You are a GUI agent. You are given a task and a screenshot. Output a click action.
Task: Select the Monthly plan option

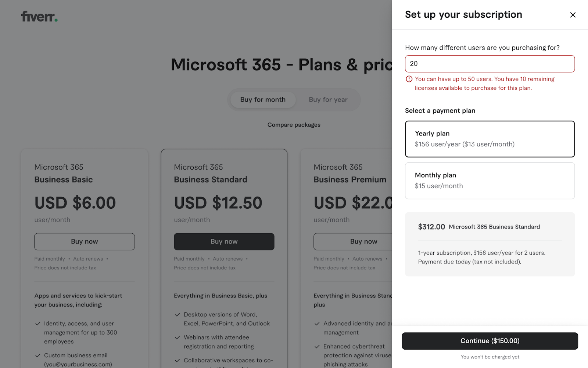pyautogui.click(x=490, y=181)
